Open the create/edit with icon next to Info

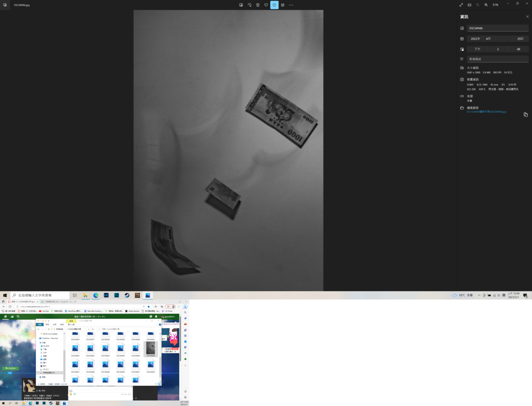point(283,5)
